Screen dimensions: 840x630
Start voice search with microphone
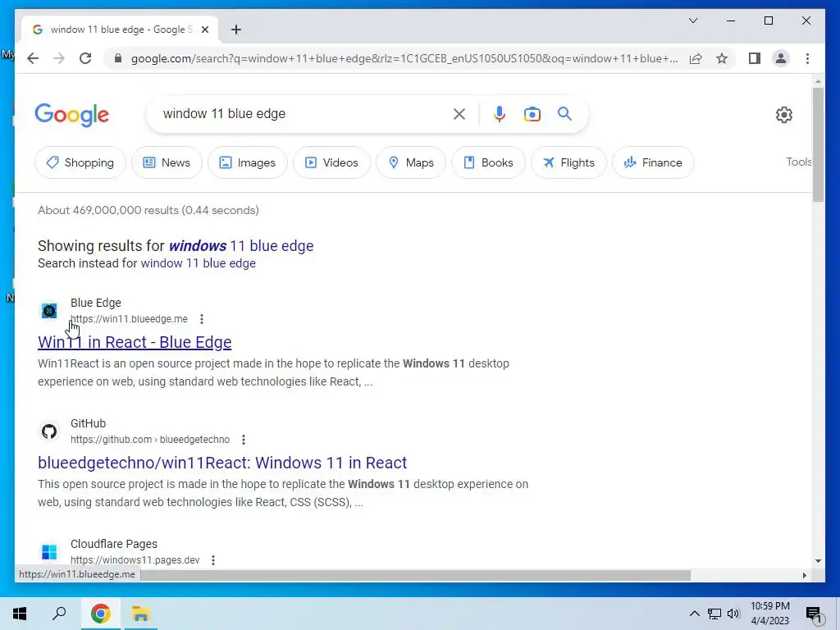click(x=500, y=114)
